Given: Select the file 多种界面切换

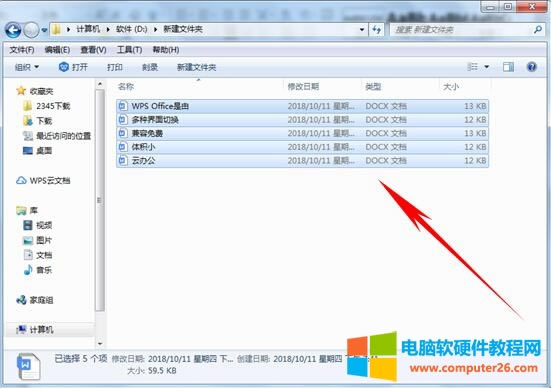Looking at the screenshot, I should (x=302, y=120).
